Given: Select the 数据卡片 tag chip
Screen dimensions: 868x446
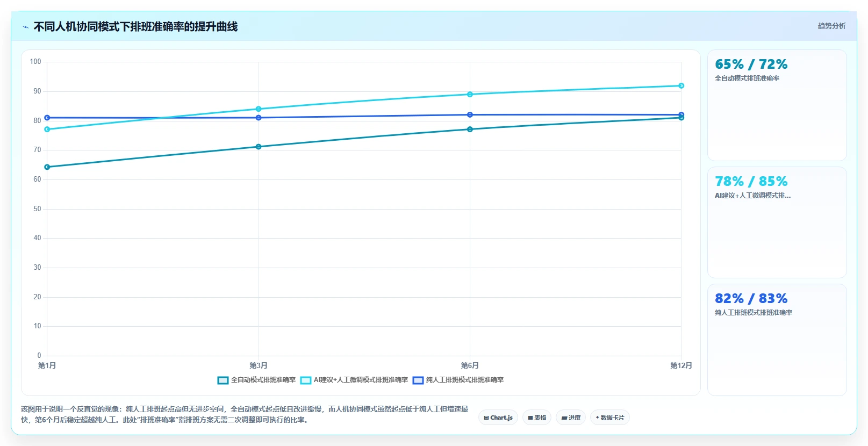Looking at the screenshot, I should point(610,418).
